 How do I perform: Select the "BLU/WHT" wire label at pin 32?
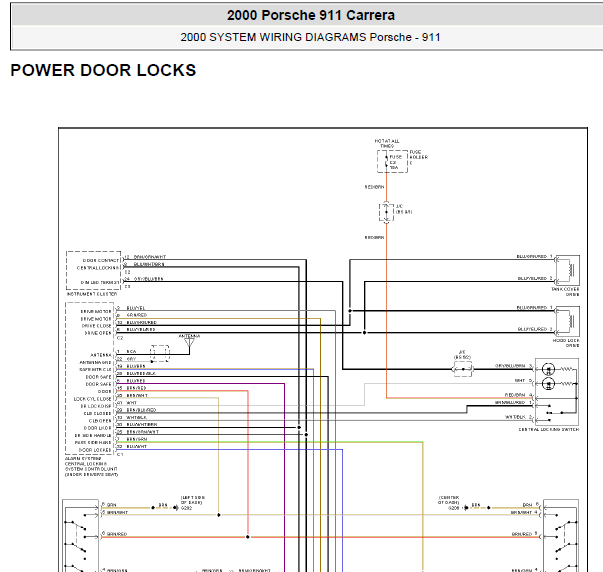tap(137, 446)
